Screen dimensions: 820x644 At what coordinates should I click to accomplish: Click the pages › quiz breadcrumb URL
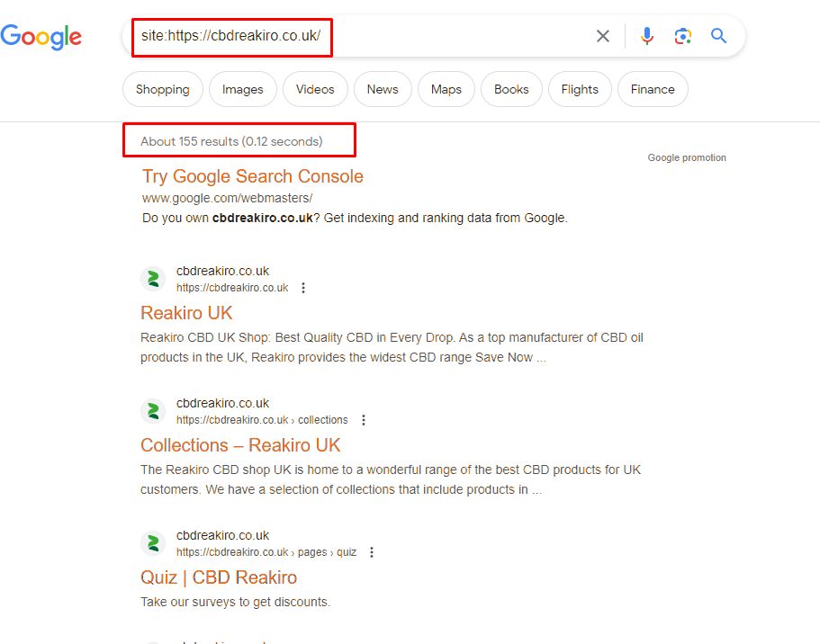(x=266, y=552)
